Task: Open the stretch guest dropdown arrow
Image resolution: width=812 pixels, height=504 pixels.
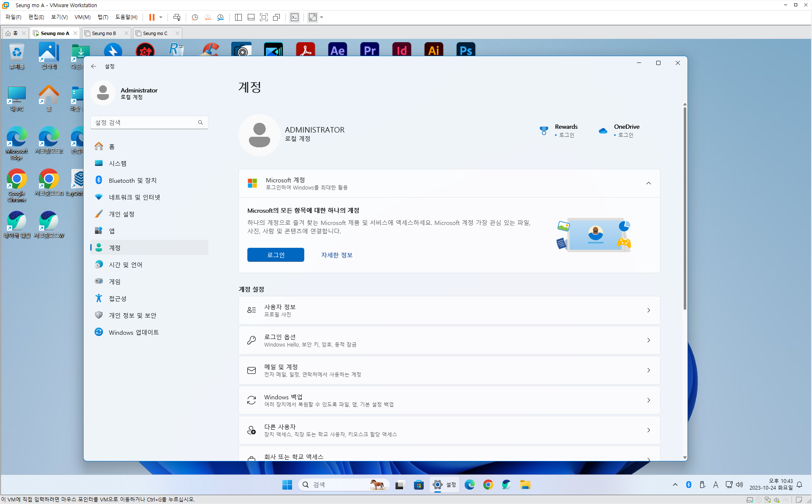Action: tap(322, 17)
